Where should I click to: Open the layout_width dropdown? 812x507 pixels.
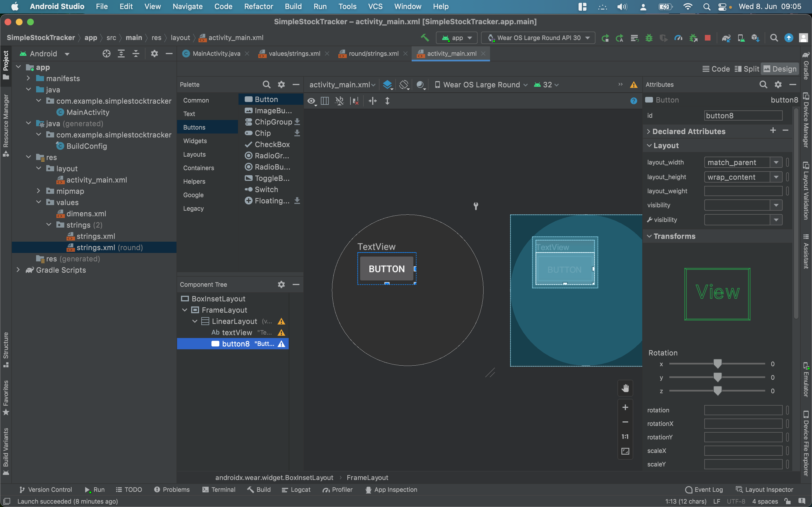pos(776,162)
